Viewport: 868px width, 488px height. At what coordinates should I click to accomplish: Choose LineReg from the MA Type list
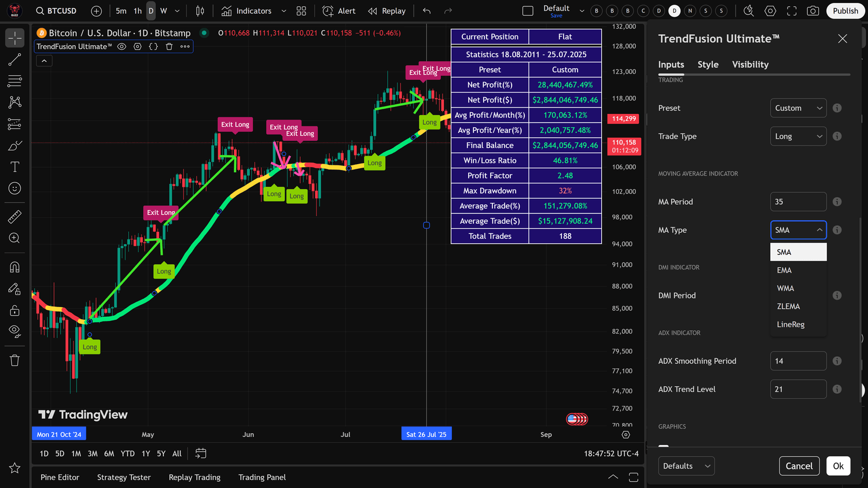(799, 324)
